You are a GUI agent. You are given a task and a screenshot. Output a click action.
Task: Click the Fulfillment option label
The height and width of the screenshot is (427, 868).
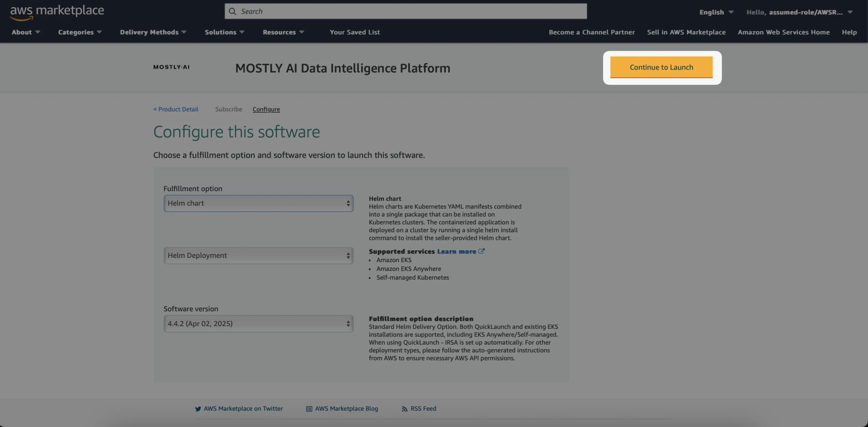[193, 189]
